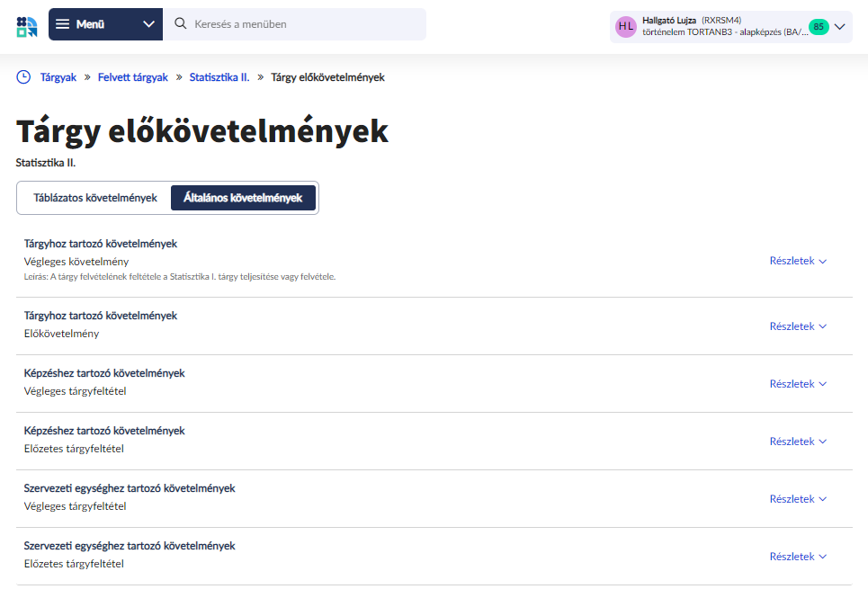Expand Részletek for Szervezeti egységhez Végleges tárgyfeltétel

798,499
